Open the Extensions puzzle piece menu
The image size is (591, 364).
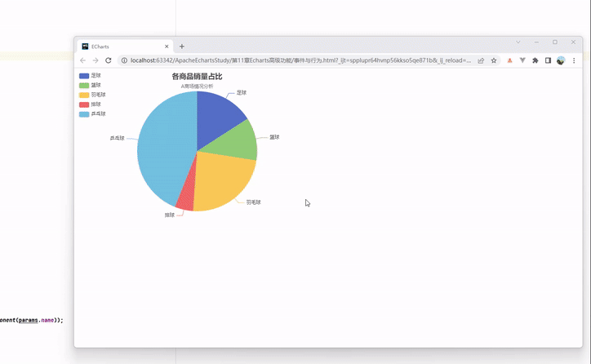tap(535, 60)
